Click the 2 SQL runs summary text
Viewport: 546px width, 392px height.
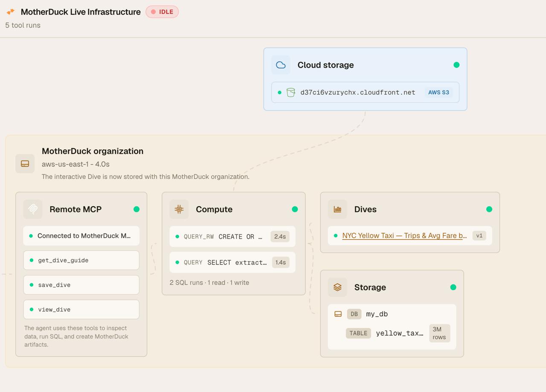[x=209, y=282]
